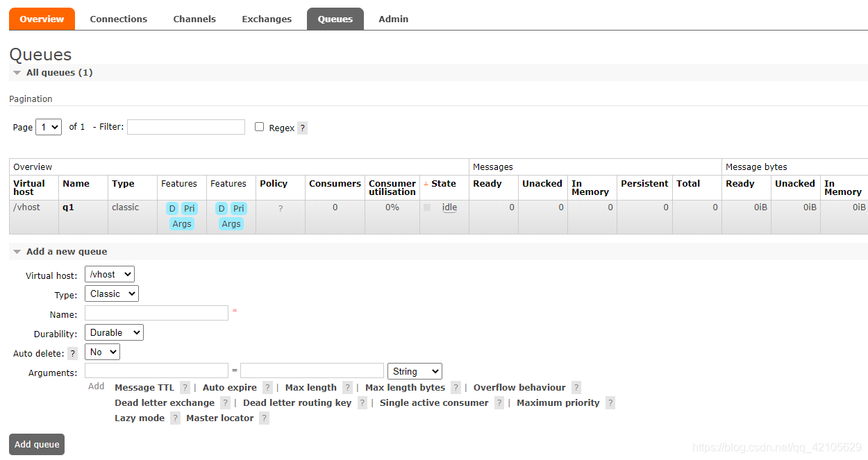Enable the Regex filter checkbox

pos(259,127)
